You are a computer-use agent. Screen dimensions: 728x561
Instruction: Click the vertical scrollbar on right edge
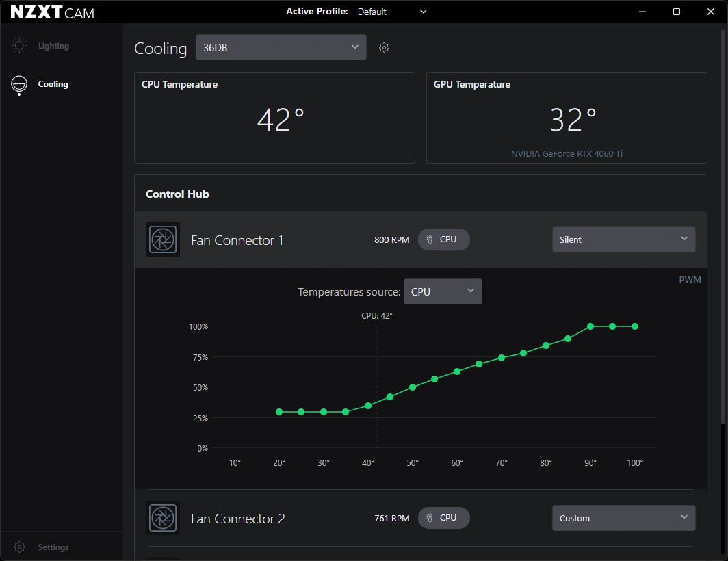click(723, 479)
